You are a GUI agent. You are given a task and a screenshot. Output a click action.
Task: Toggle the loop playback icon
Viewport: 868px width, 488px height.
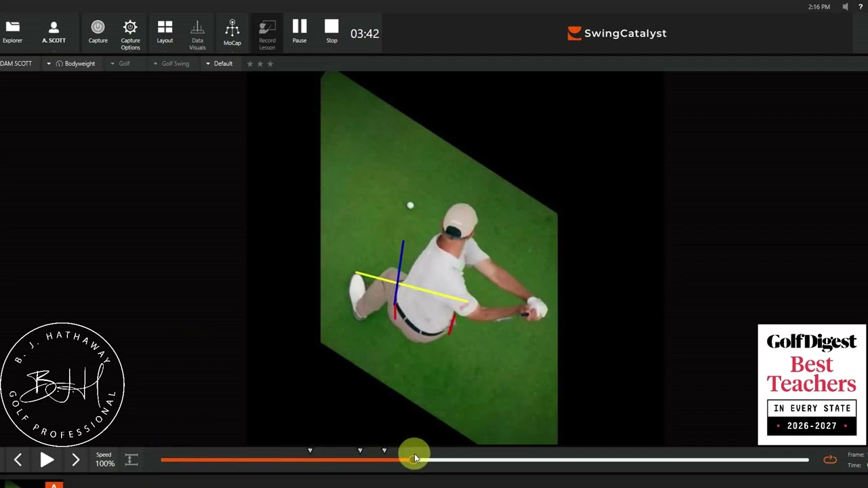tap(830, 460)
